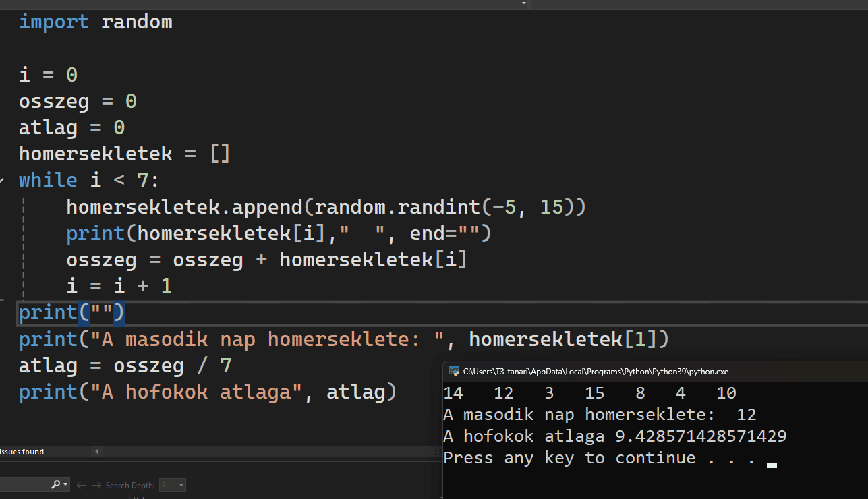Screen dimensions: 868x499
Task: Open the search options dropdown arrow
Action: pos(65,485)
